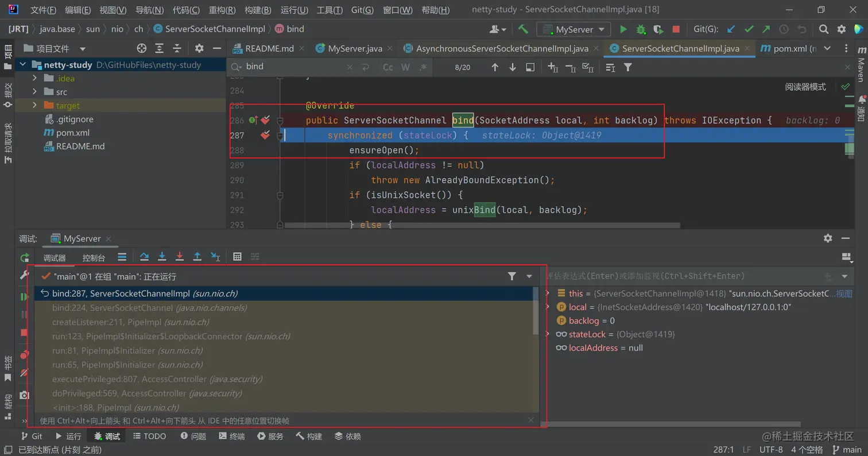This screenshot has height=456, width=868.
Task: Click the Build project hammer icon
Action: 523,29
